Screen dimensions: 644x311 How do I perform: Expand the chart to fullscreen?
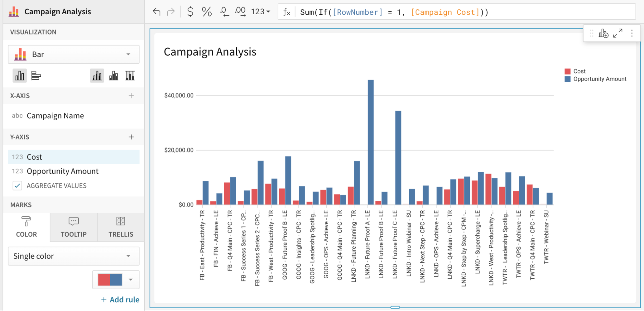tap(618, 33)
